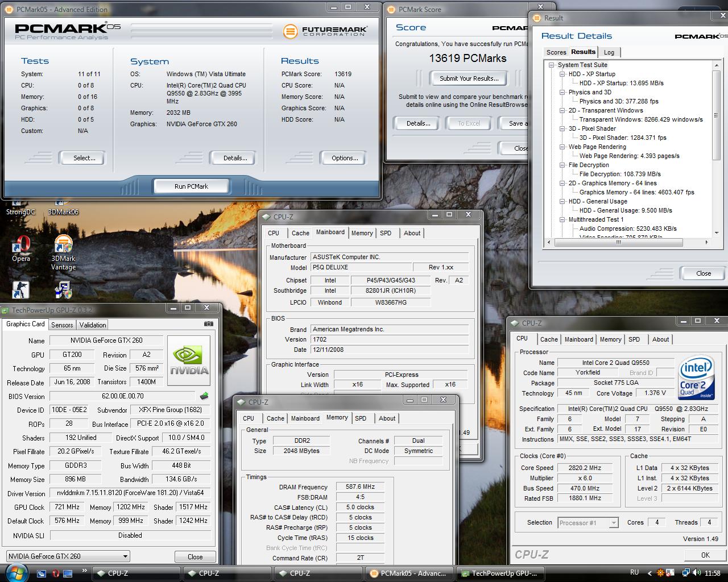
Task: Click the NVIDIA logo in GPU-Z
Action: point(189,361)
